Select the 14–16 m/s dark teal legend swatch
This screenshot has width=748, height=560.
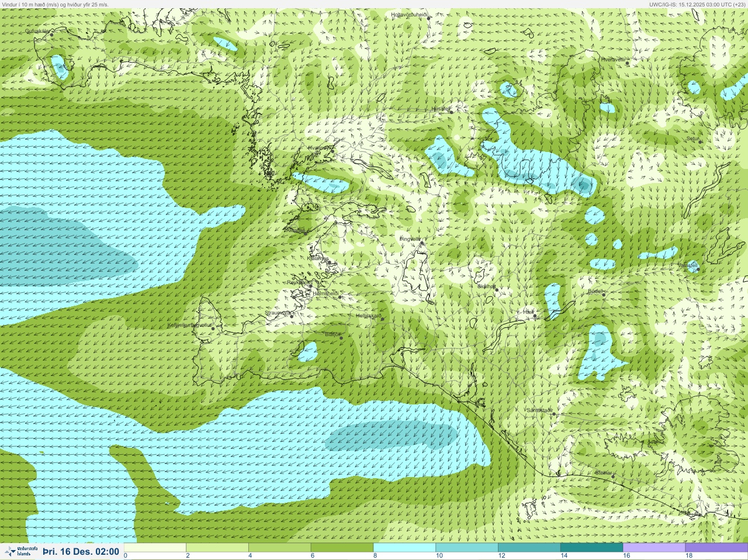[x=591, y=548]
